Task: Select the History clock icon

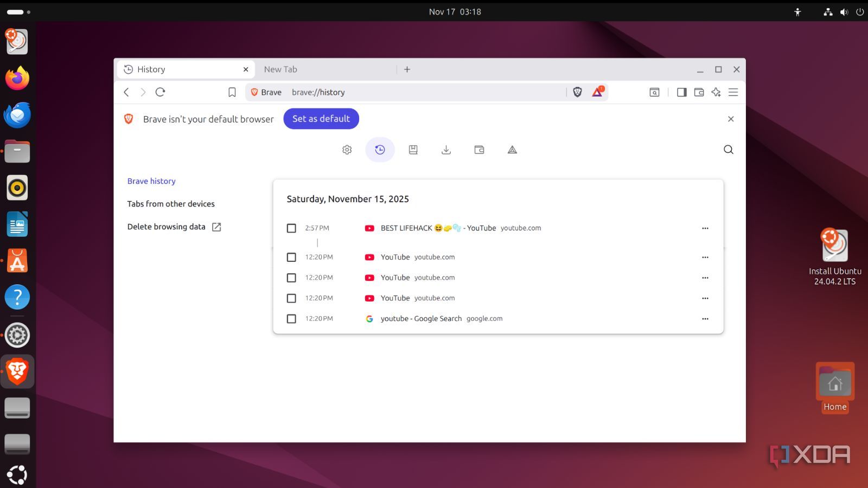Action: point(380,150)
